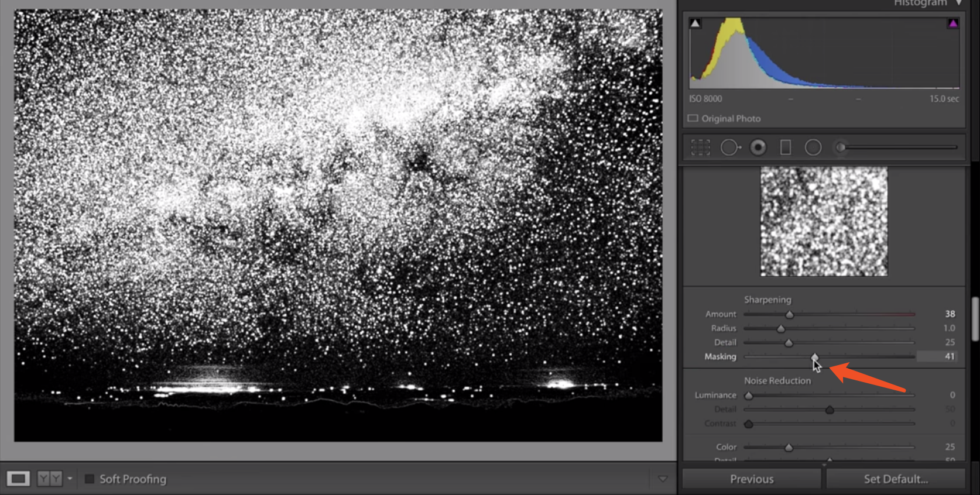Click the Previous button
980x495 pixels.
coord(752,479)
